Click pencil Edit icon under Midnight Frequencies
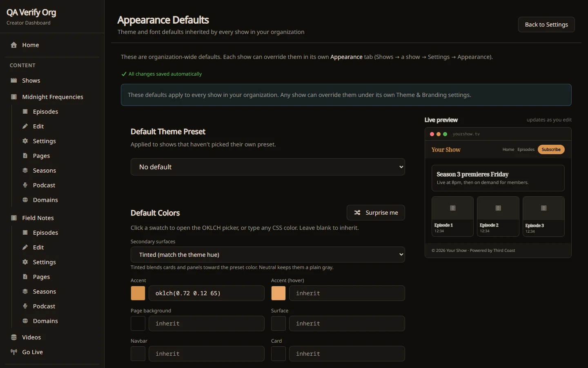This screenshot has width=588, height=368. coord(25,126)
